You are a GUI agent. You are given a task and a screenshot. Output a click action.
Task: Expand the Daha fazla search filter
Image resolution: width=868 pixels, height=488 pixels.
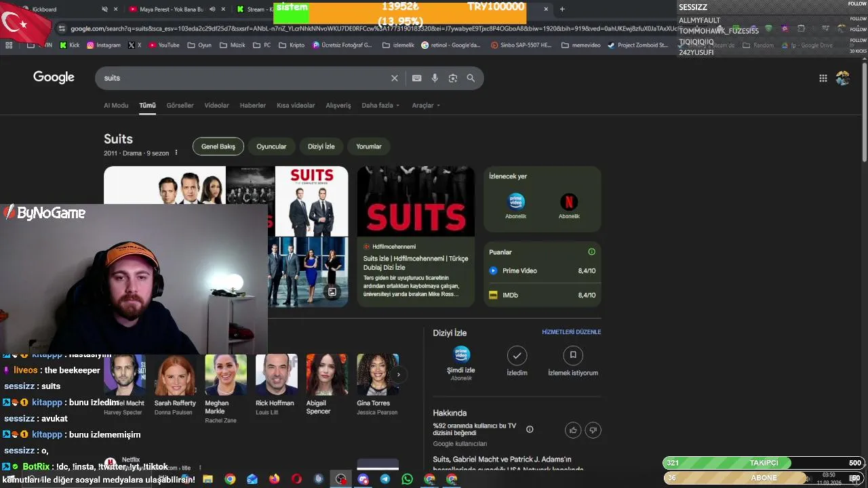[380, 106]
